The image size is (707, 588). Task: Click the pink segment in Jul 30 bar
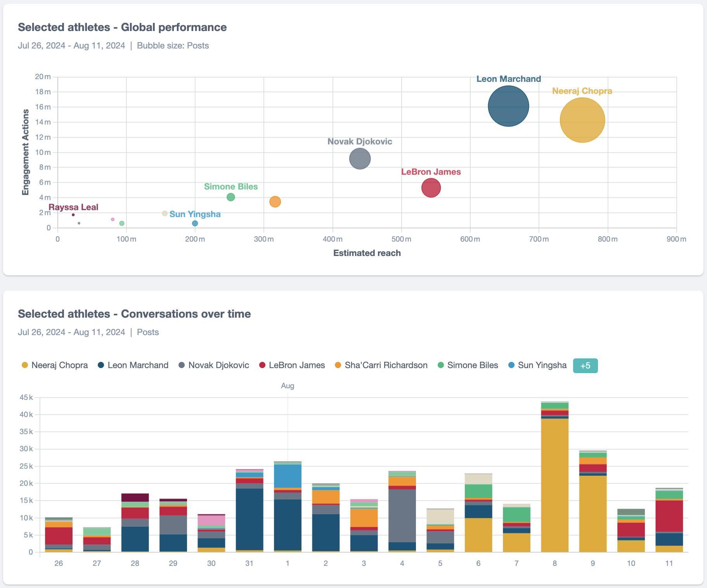211,521
